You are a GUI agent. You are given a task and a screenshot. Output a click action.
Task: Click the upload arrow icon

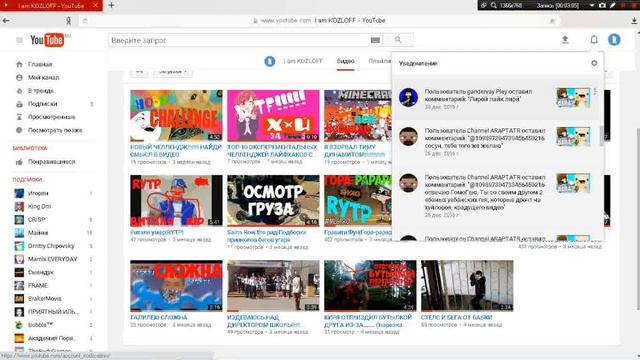pyautogui.click(x=565, y=40)
